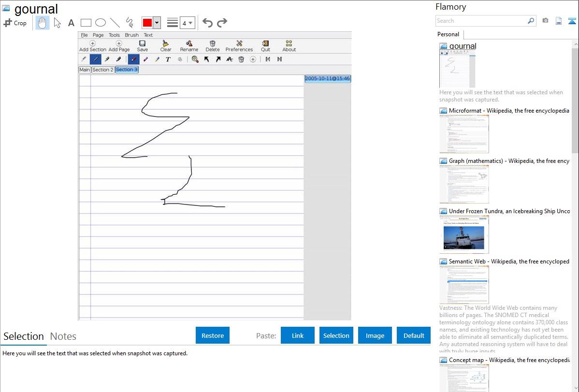Open the File menu in gournal
The width and height of the screenshot is (579, 392).
84,35
